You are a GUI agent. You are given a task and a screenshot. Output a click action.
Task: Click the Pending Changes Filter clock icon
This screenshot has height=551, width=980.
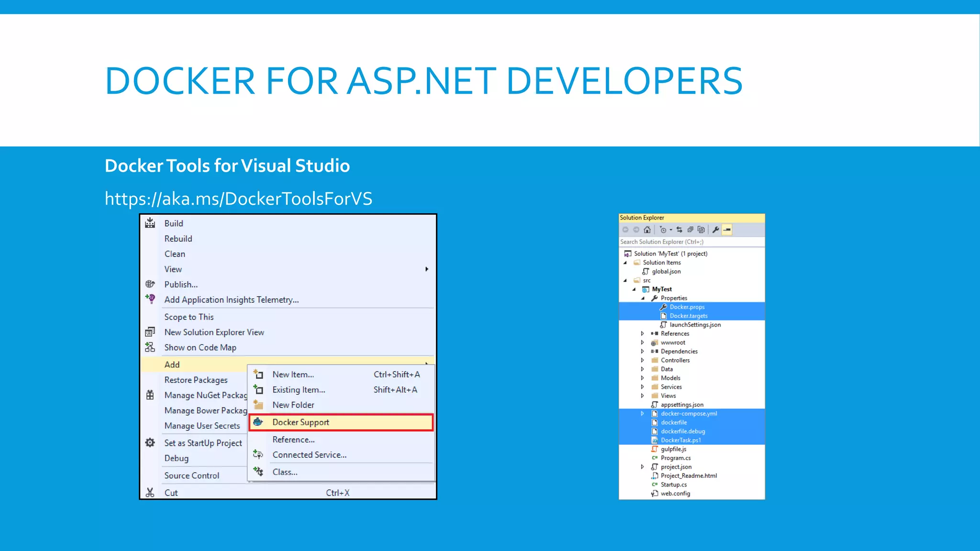(663, 230)
